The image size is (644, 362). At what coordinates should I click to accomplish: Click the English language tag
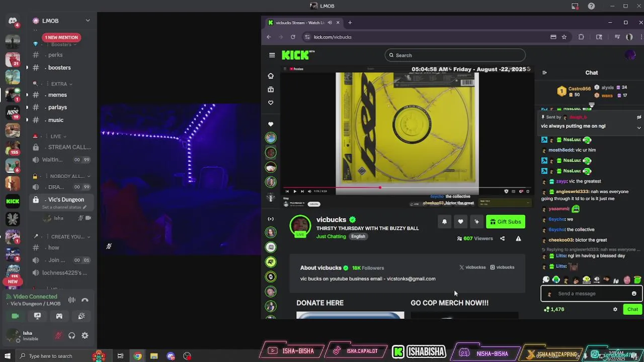358,236
